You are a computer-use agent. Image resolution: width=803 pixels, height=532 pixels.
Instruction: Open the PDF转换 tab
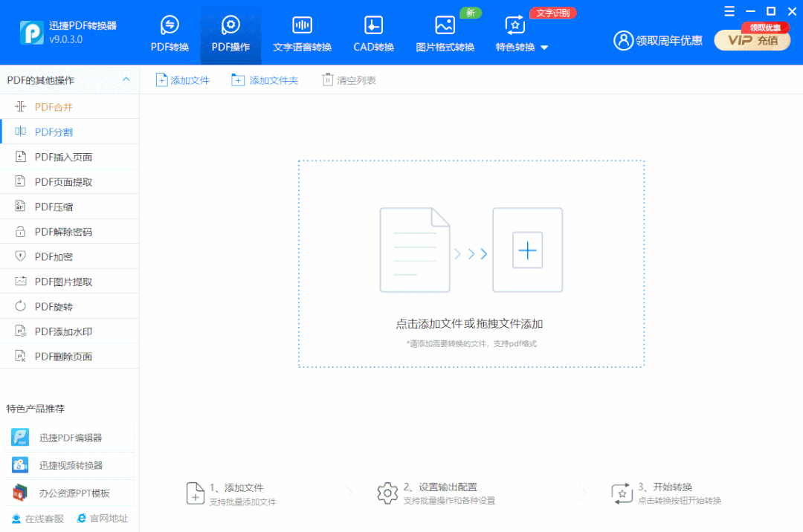coord(170,33)
